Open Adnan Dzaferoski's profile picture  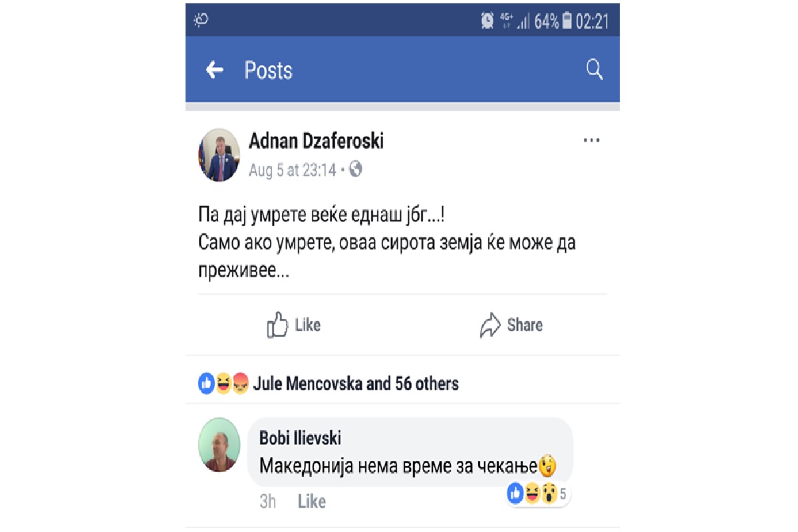219,156
